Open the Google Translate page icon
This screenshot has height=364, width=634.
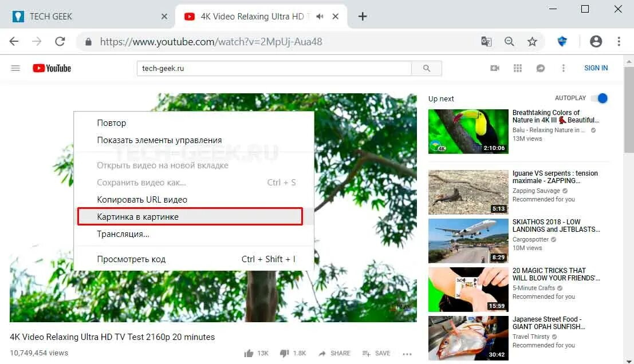pyautogui.click(x=486, y=41)
